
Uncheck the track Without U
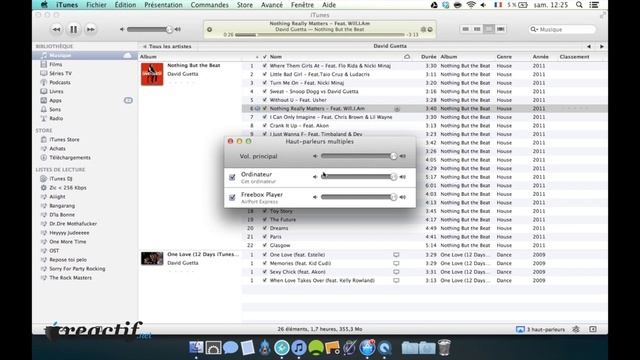tap(264, 100)
